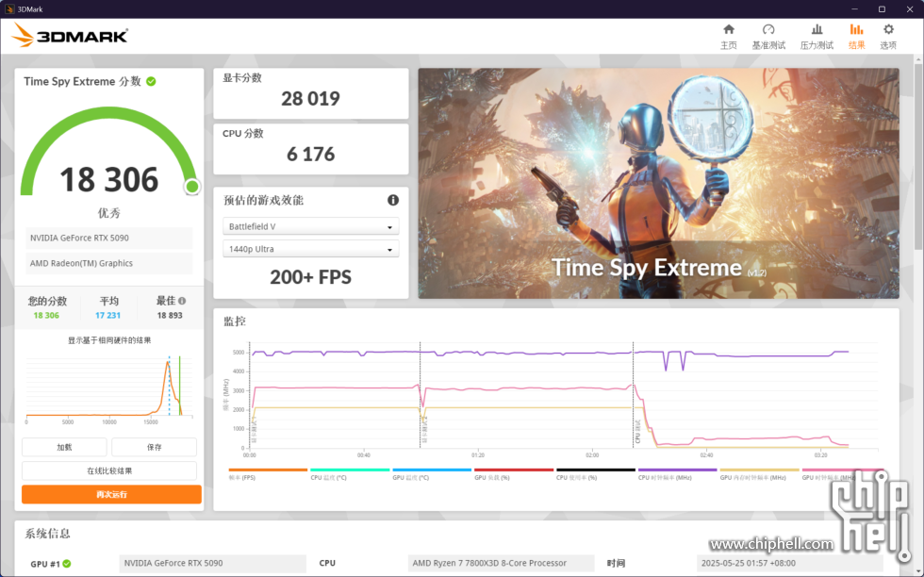Click the orange 再次运行 run again button
The width and height of the screenshot is (924, 577).
(111, 494)
